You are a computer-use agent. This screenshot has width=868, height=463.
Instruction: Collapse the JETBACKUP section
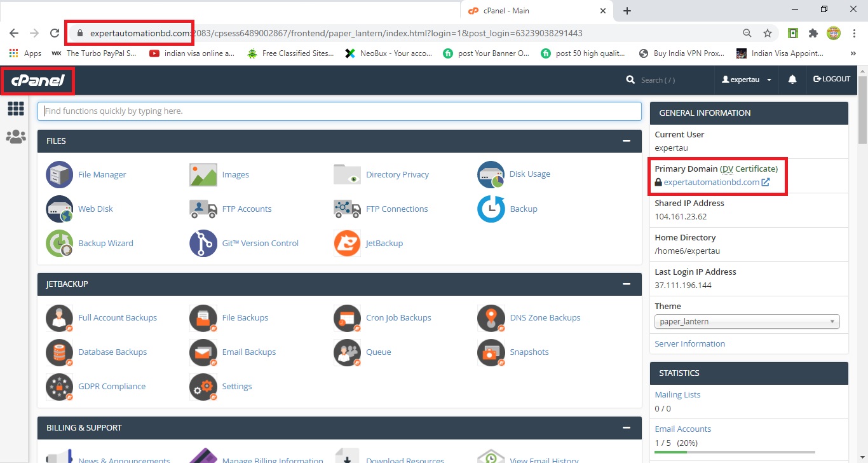click(627, 284)
